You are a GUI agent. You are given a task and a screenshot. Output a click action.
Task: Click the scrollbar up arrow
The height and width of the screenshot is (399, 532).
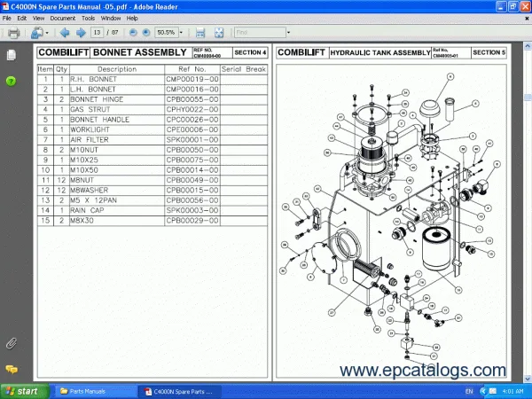(x=528, y=46)
